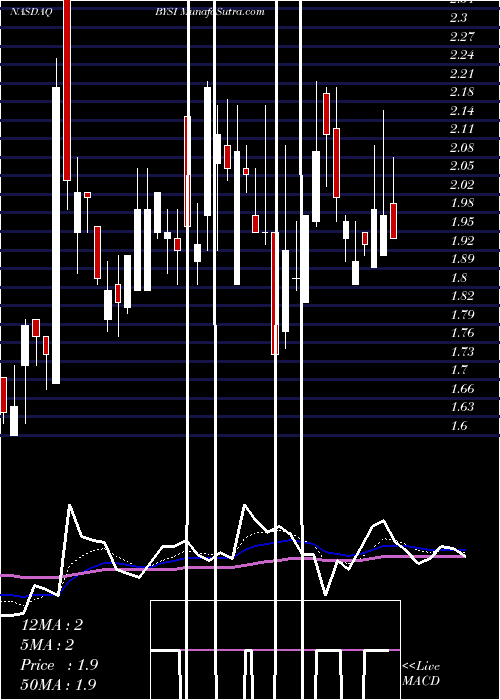Viewport: 500px width, 700px height.
Task: Select the 1.79 price axis label
Action: coord(462,315)
